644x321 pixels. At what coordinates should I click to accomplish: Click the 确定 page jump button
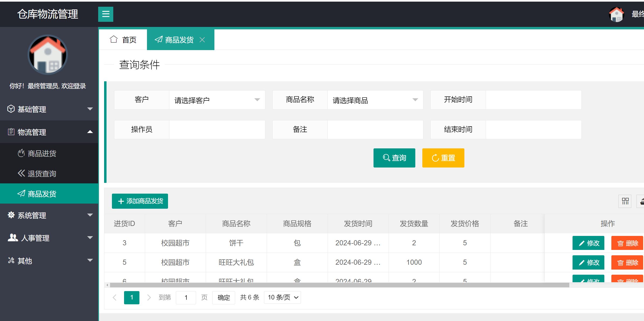[224, 297]
